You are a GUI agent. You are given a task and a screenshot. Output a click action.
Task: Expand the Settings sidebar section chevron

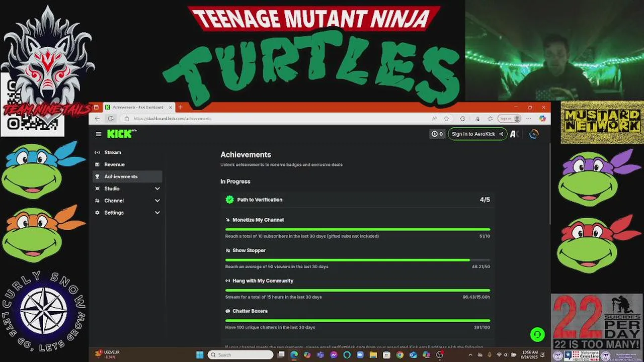tap(157, 213)
